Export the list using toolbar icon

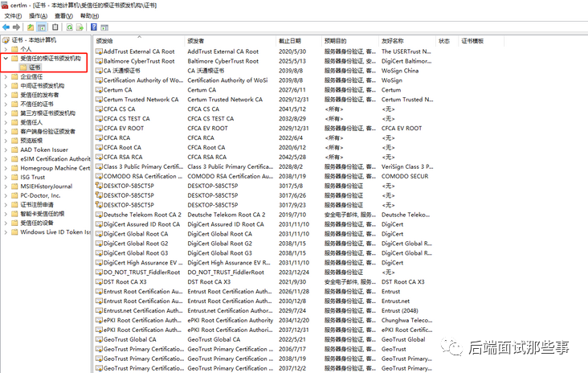[x=80, y=27]
